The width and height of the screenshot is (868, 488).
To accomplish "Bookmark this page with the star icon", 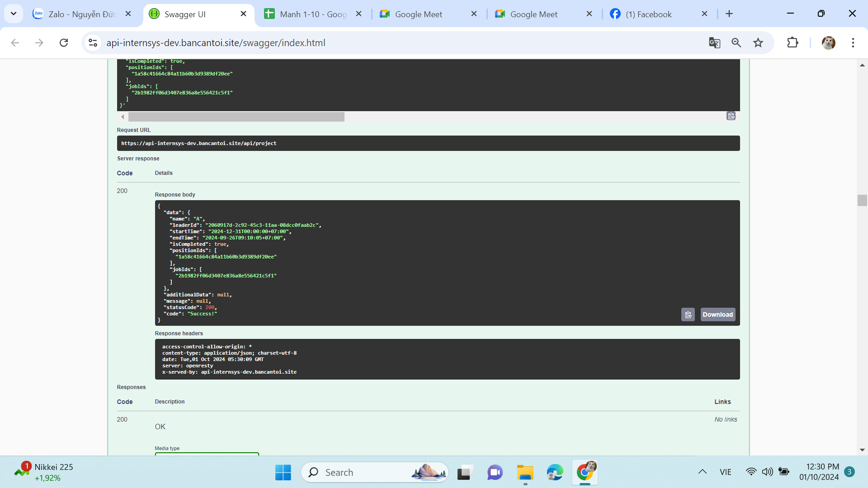I will [x=758, y=43].
